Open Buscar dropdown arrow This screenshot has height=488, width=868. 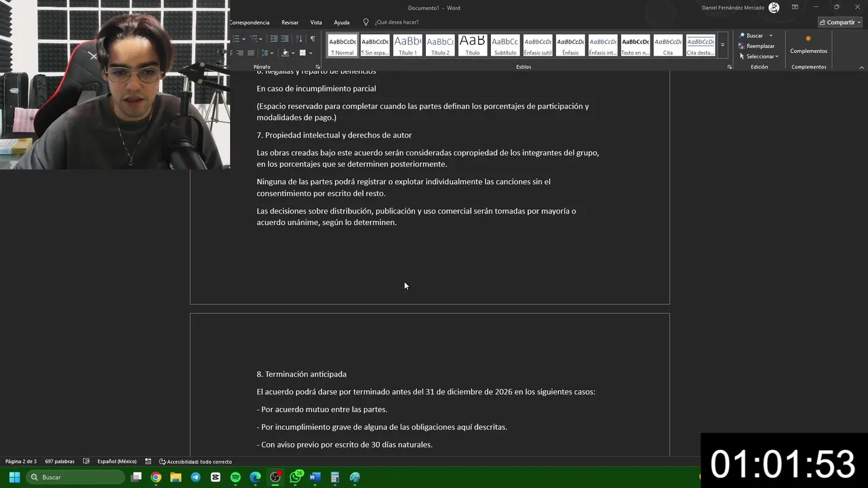coord(770,35)
